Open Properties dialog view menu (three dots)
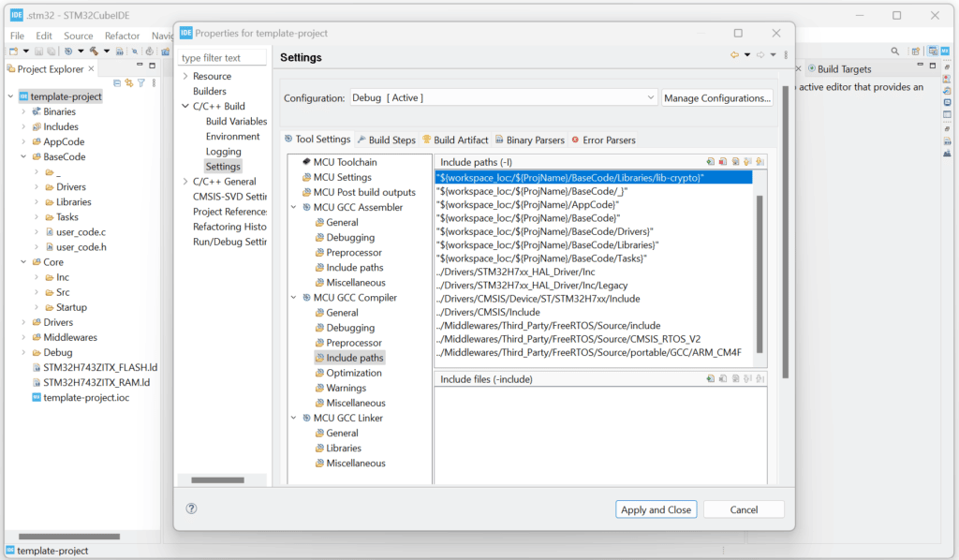The image size is (959, 560). pyautogui.click(x=786, y=55)
